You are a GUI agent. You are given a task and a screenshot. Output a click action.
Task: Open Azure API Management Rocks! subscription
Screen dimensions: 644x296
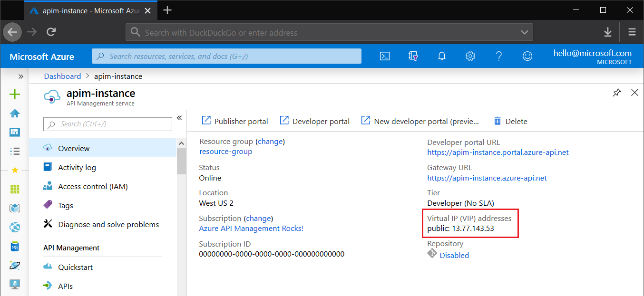[x=251, y=229]
